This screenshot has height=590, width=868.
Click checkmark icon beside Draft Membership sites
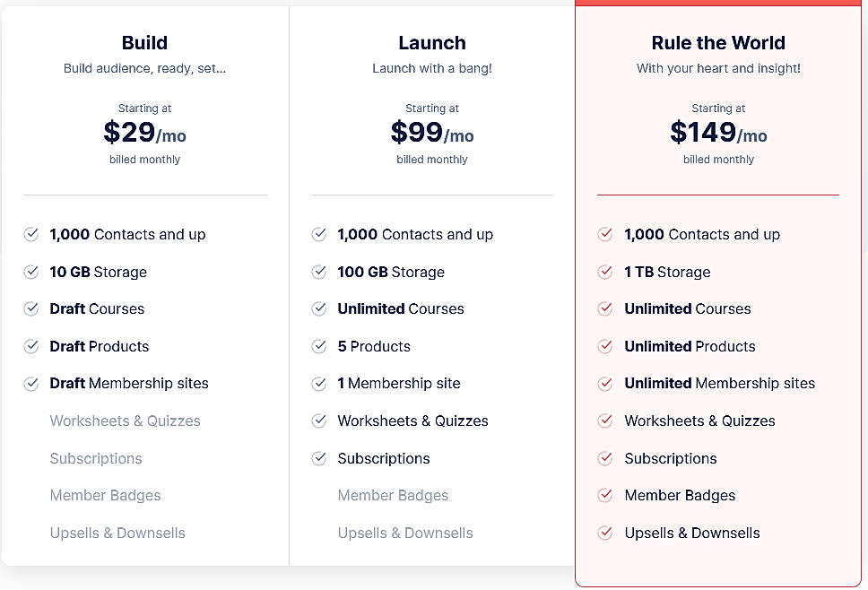[31, 383]
